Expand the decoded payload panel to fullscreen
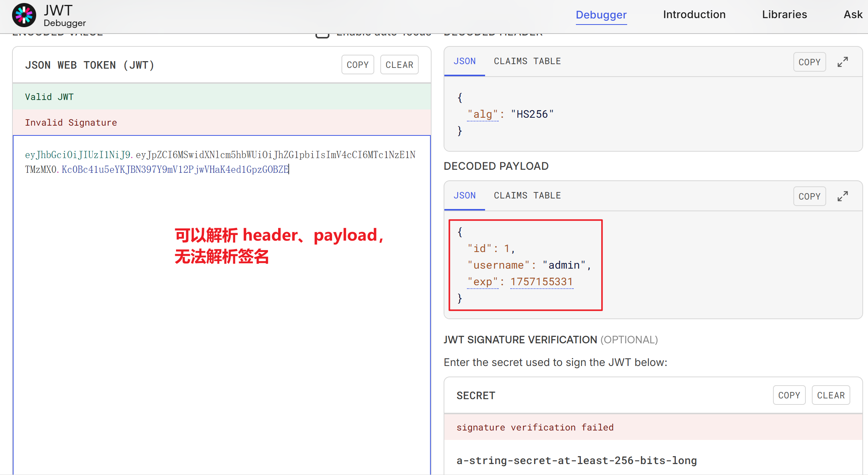The width and height of the screenshot is (868, 475). pyautogui.click(x=843, y=196)
